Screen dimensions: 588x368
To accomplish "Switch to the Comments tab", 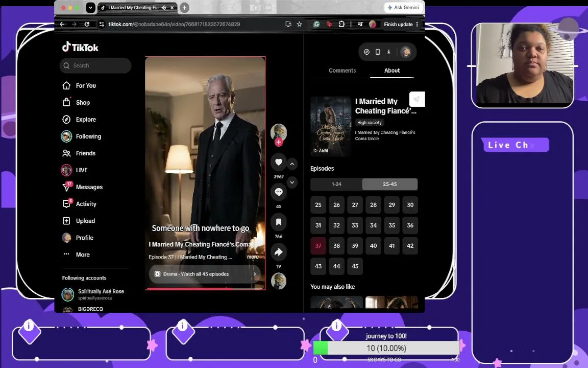I will click(x=342, y=70).
